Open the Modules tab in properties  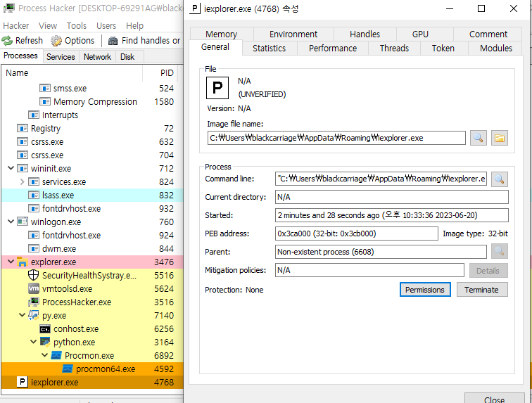pos(496,48)
